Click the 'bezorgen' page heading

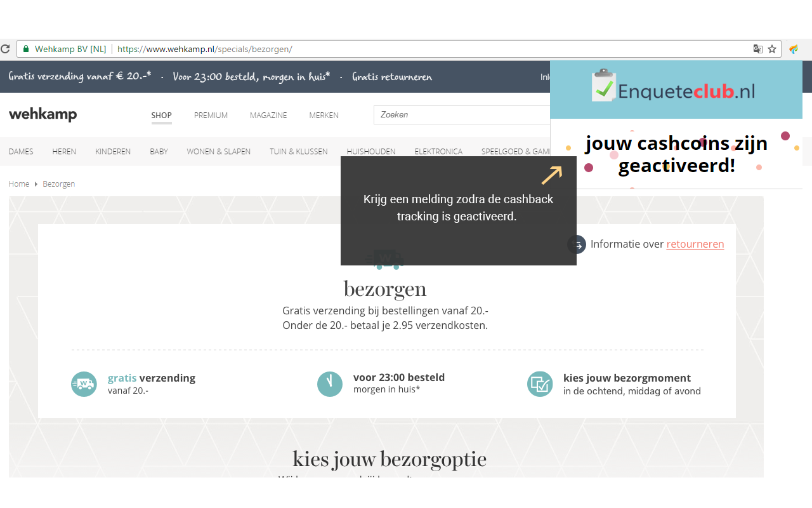[x=385, y=289]
